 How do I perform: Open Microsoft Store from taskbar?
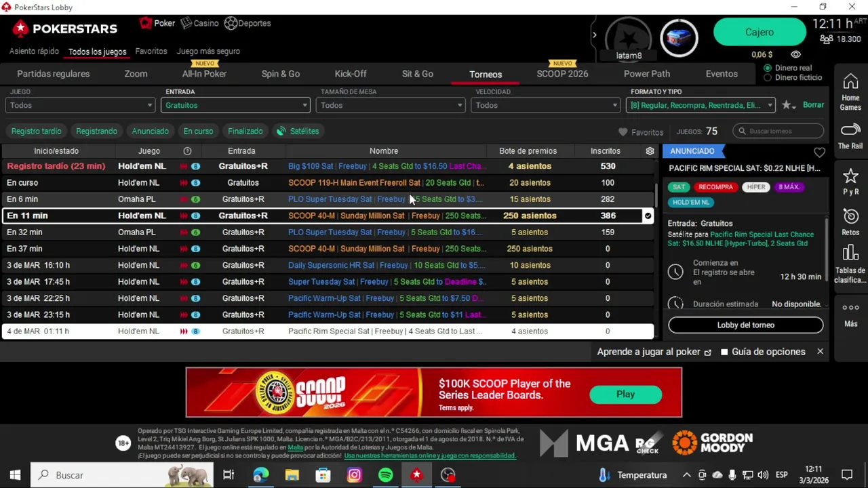[x=323, y=475]
